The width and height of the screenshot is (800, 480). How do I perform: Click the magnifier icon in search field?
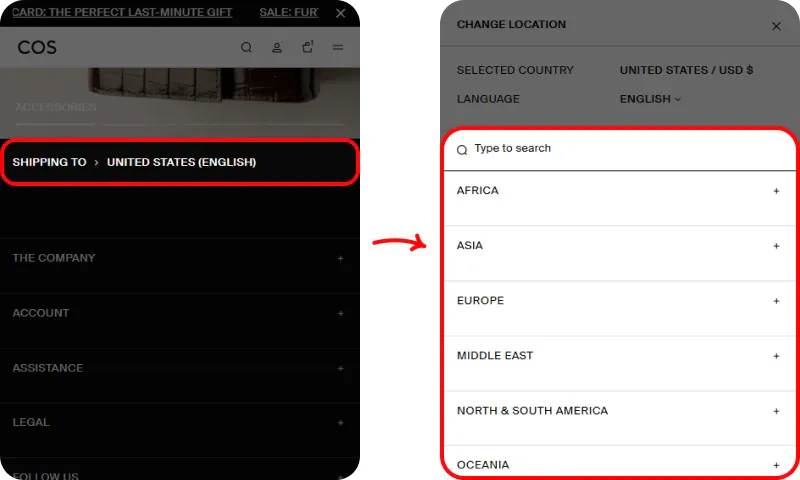462,150
